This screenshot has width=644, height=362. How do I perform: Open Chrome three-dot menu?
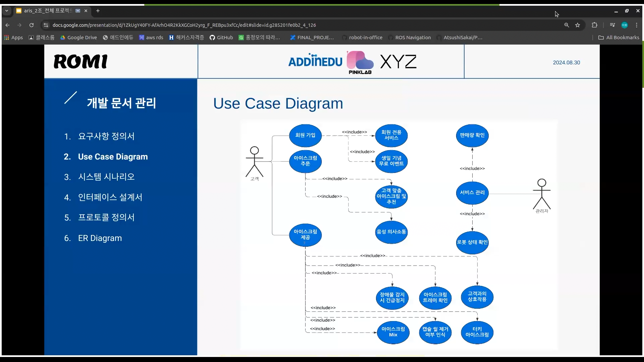[x=637, y=25]
